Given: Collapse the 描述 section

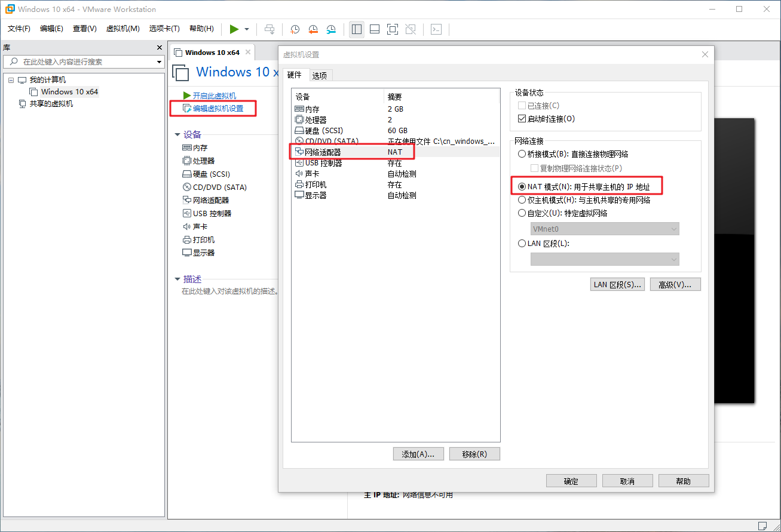Looking at the screenshot, I should pos(177,279).
